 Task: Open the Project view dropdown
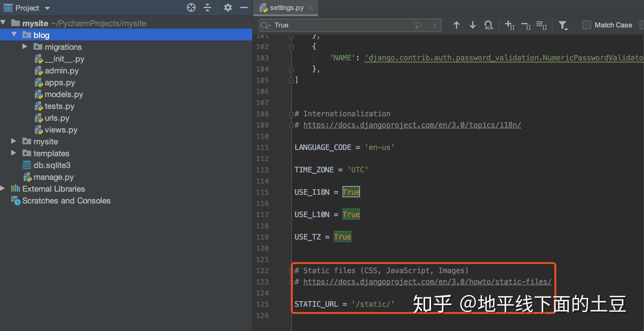[47, 8]
